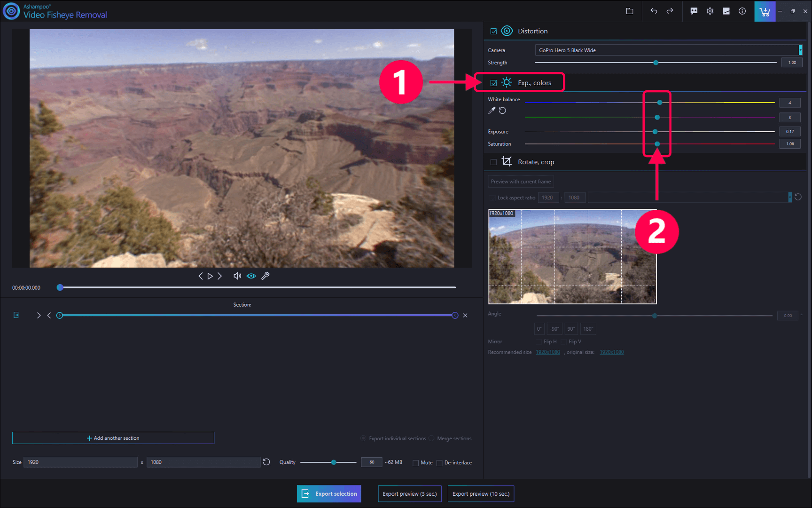Click the recommended size 1920x1080 link
This screenshot has width=812, height=508.
(548, 352)
